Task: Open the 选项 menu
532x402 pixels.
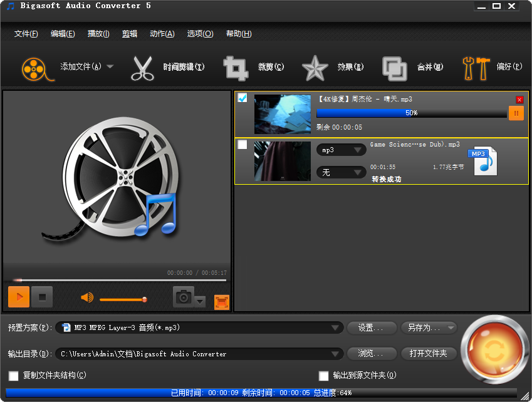Action: pos(200,33)
